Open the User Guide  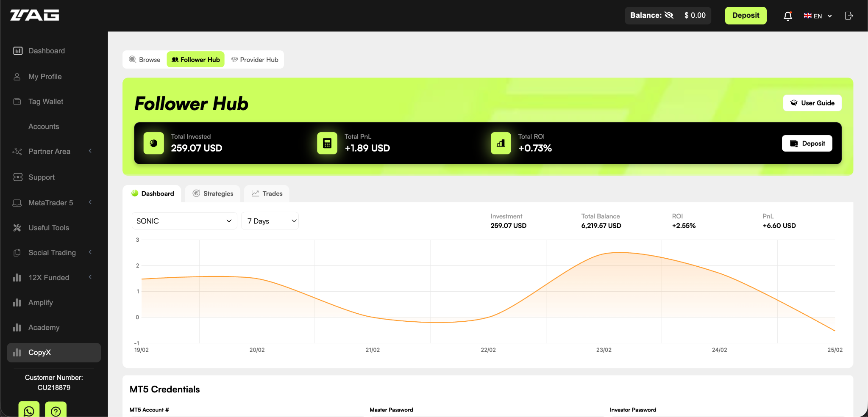click(x=811, y=103)
